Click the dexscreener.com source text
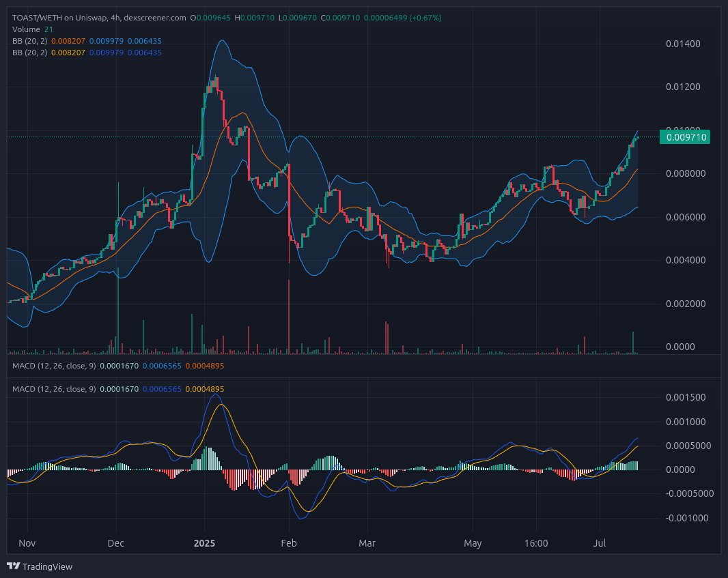 tap(154, 18)
